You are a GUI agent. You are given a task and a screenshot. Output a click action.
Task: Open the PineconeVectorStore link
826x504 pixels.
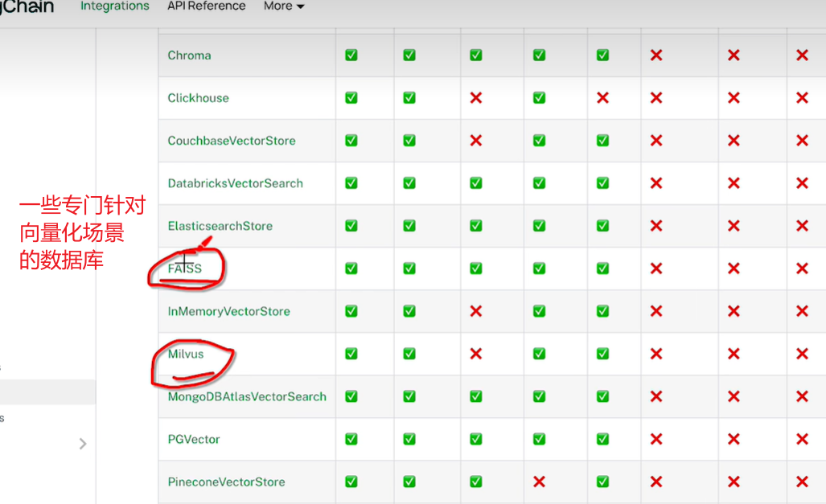pyautogui.click(x=226, y=481)
